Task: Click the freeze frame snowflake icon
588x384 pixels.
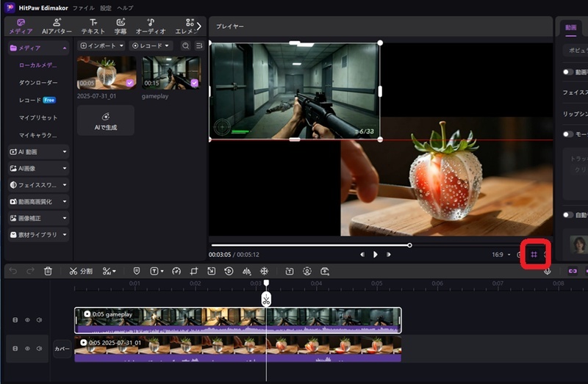Action: pos(264,271)
